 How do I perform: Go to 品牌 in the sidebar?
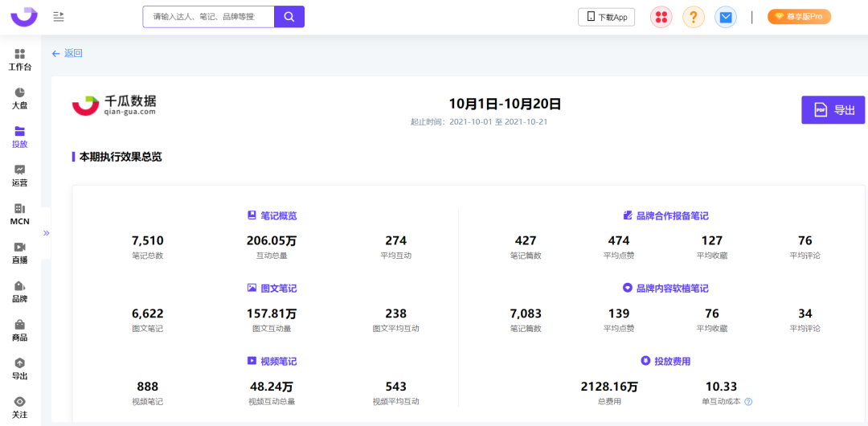[x=20, y=291]
